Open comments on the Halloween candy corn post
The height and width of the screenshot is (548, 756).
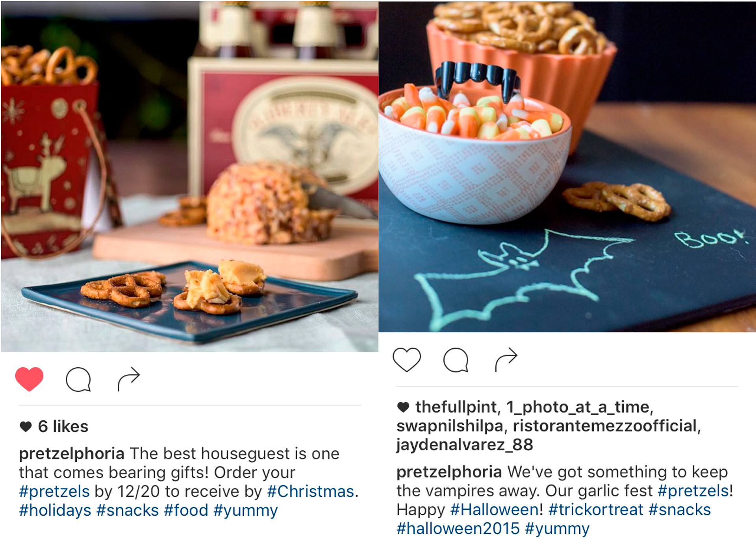[x=456, y=360]
